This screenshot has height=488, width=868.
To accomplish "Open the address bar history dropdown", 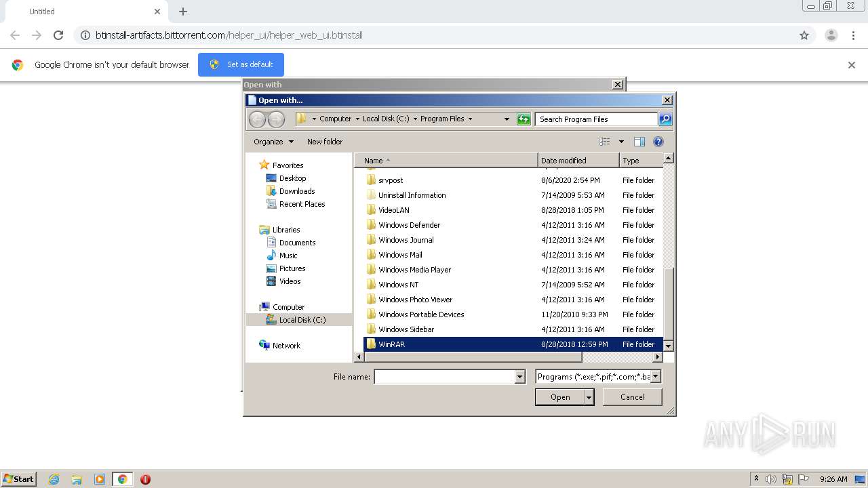I will [507, 119].
